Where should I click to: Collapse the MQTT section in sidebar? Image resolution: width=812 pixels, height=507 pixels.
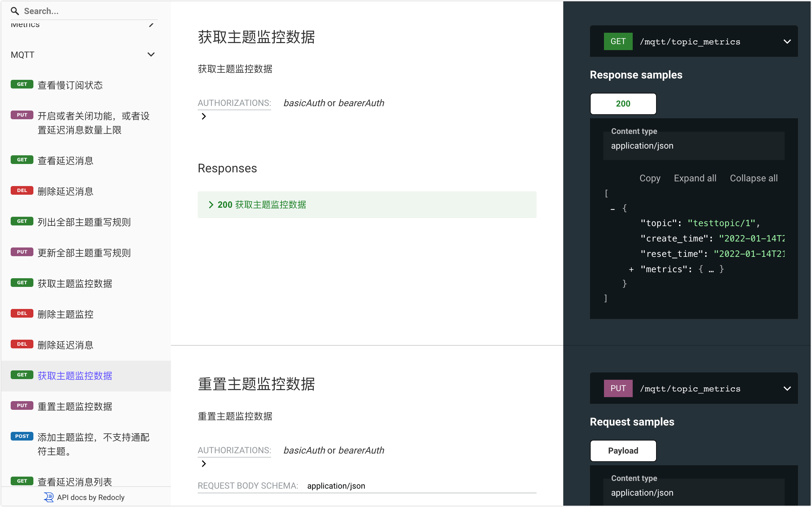coord(152,54)
